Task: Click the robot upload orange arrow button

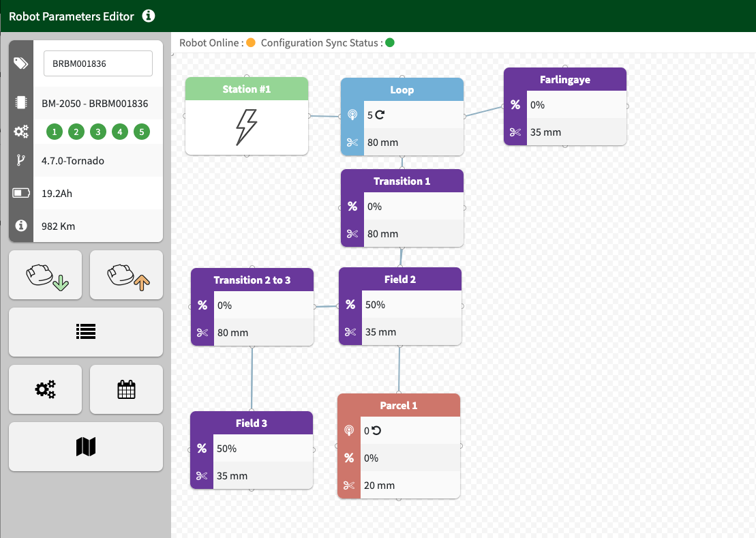Action: [x=126, y=275]
